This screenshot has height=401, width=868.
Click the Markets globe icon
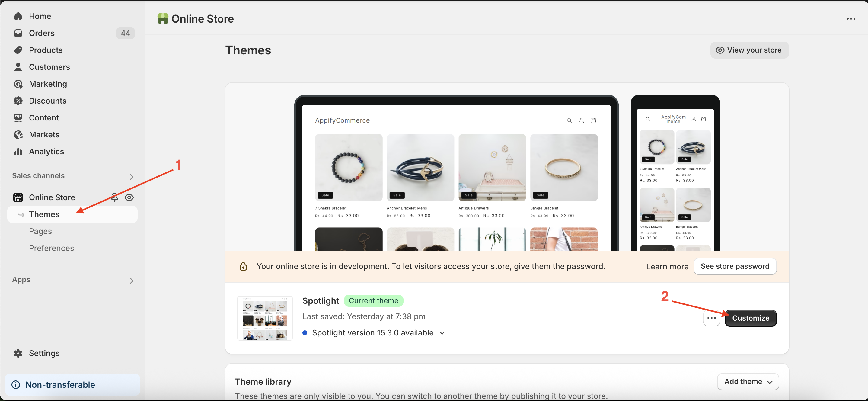pyautogui.click(x=18, y=135)
